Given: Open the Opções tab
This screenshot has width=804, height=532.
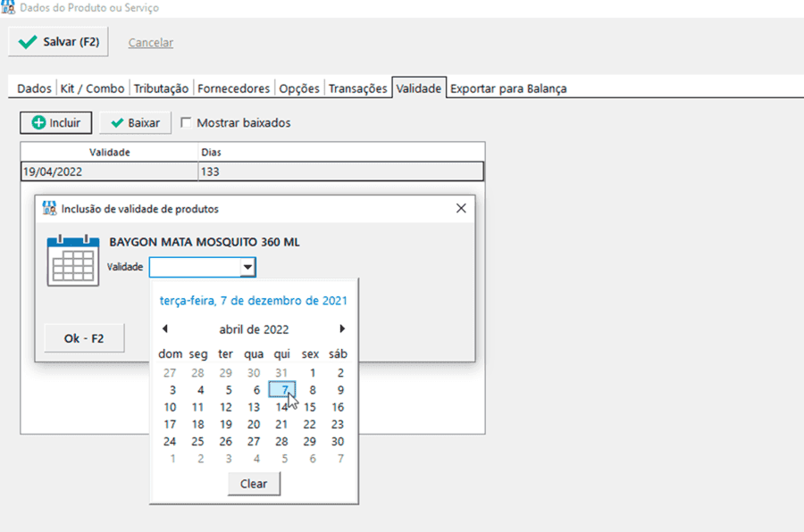Looking at the screenshot, I should click(x=299, y=88).
